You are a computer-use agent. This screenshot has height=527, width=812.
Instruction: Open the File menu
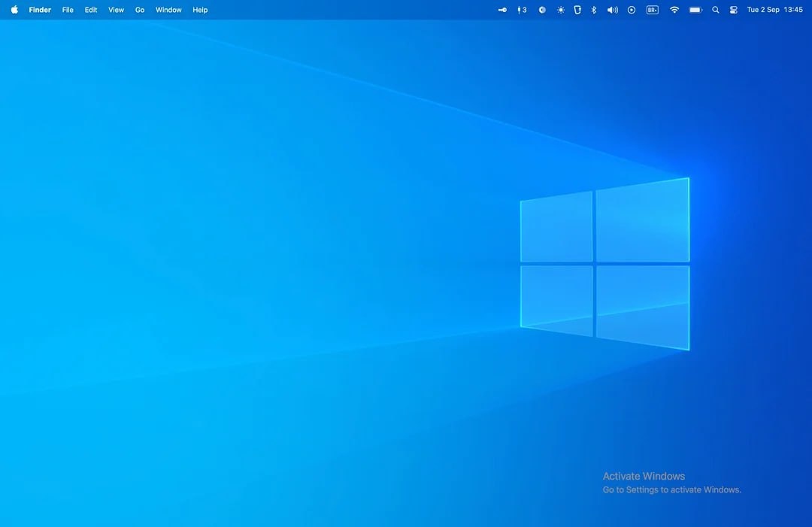pyautogui.click(x=68, y=10)
